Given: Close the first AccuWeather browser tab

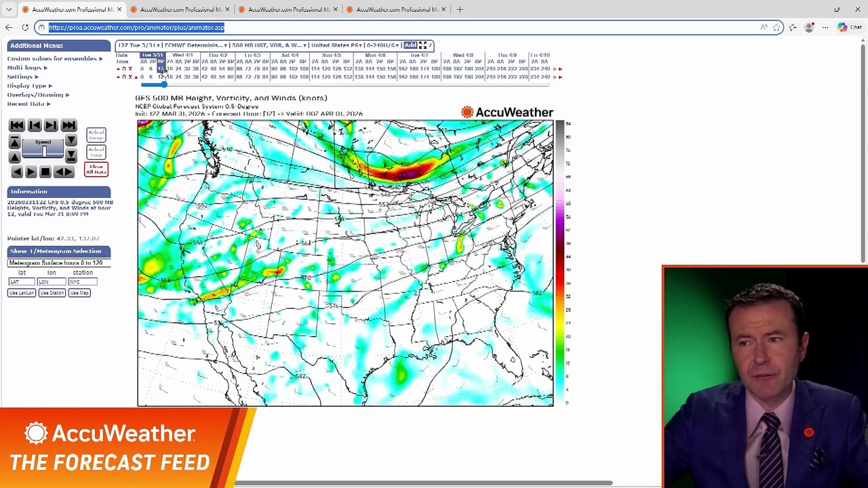Looking at the screenshot, I should point(119,9).
